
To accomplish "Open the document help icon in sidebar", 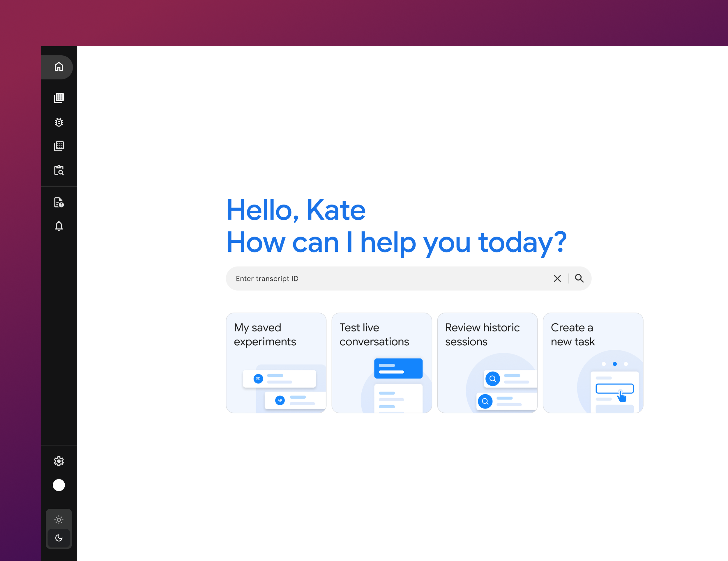I will [59, 202].
